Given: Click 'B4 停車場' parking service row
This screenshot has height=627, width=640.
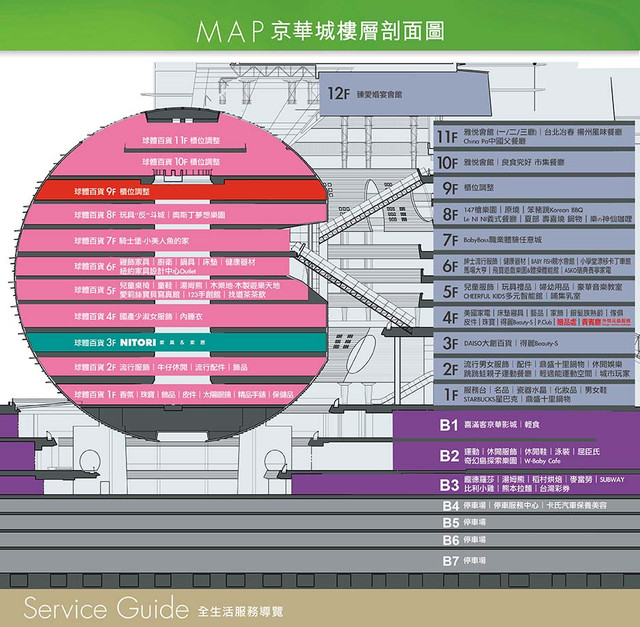Looking at the screenshot, I should [x=320, y=506].
